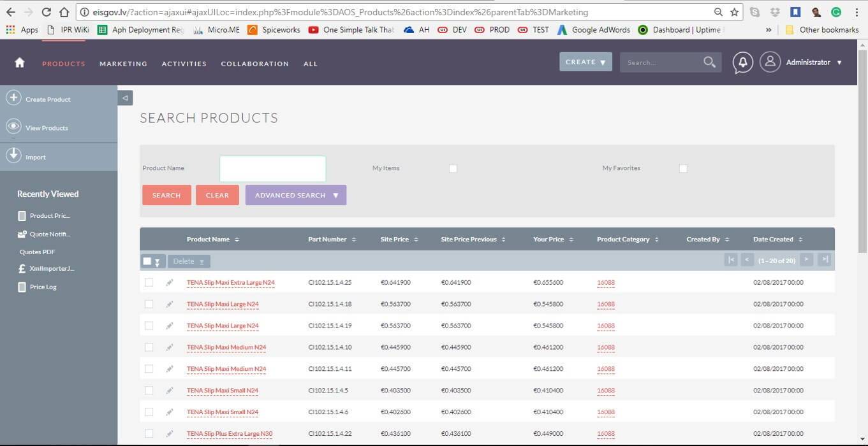Open the ACTIVITIES nav tab
The width and height of the screenshot is (868, 446).
pyautogui.click(x=184, y=64)
